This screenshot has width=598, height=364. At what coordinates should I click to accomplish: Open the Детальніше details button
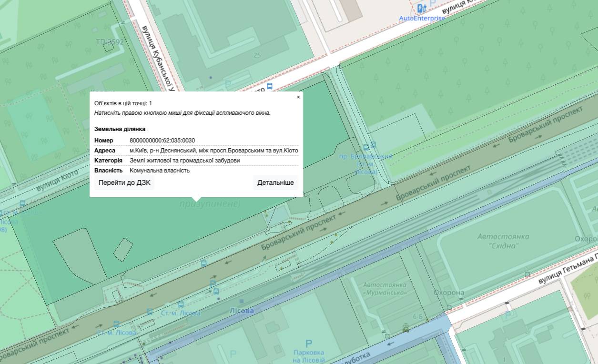pos(275,182)
